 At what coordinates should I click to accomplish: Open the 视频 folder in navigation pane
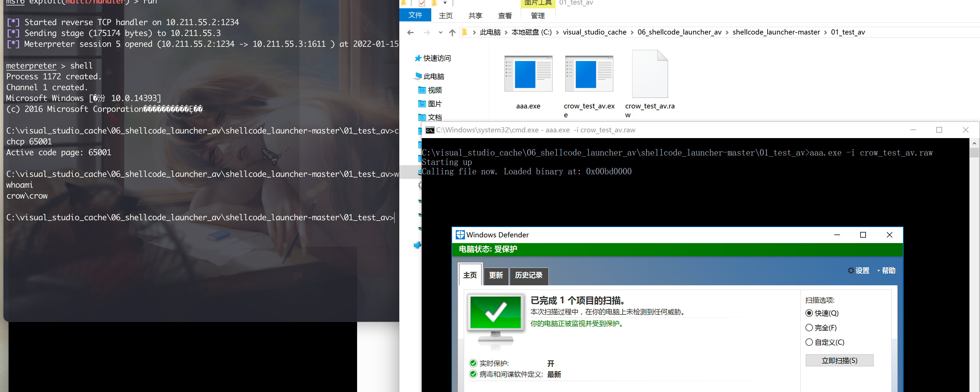430,90
